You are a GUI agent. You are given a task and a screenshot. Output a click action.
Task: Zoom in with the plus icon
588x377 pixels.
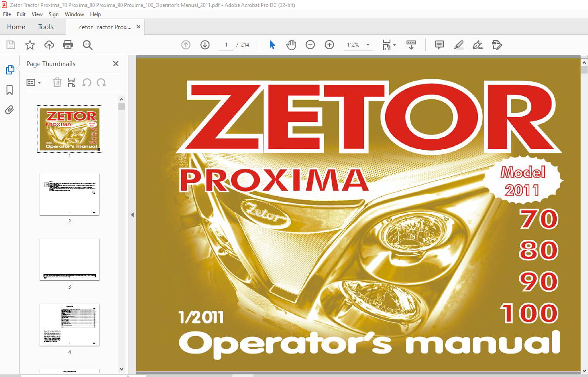329,45
